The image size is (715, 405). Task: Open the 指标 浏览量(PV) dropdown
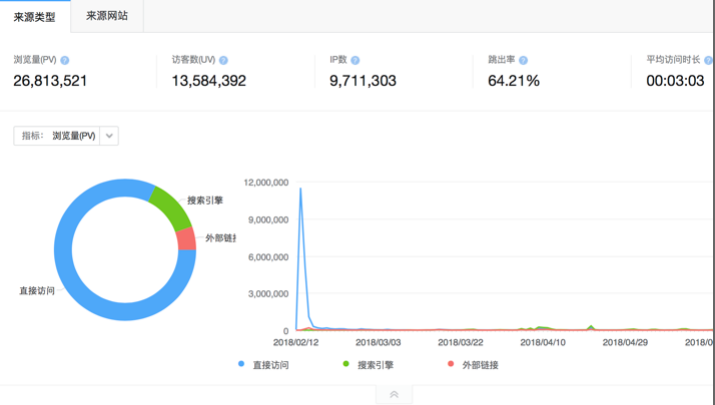click(x=109, y=136)
